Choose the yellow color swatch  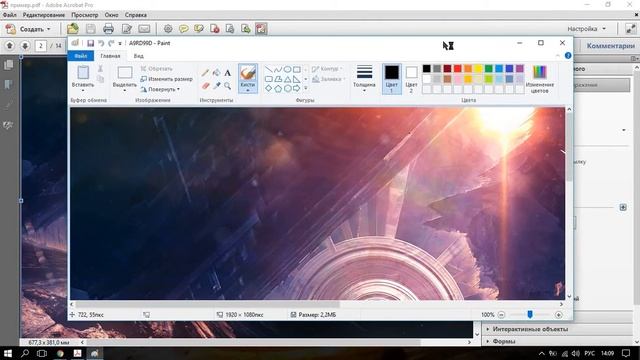[x=478, y=69]
